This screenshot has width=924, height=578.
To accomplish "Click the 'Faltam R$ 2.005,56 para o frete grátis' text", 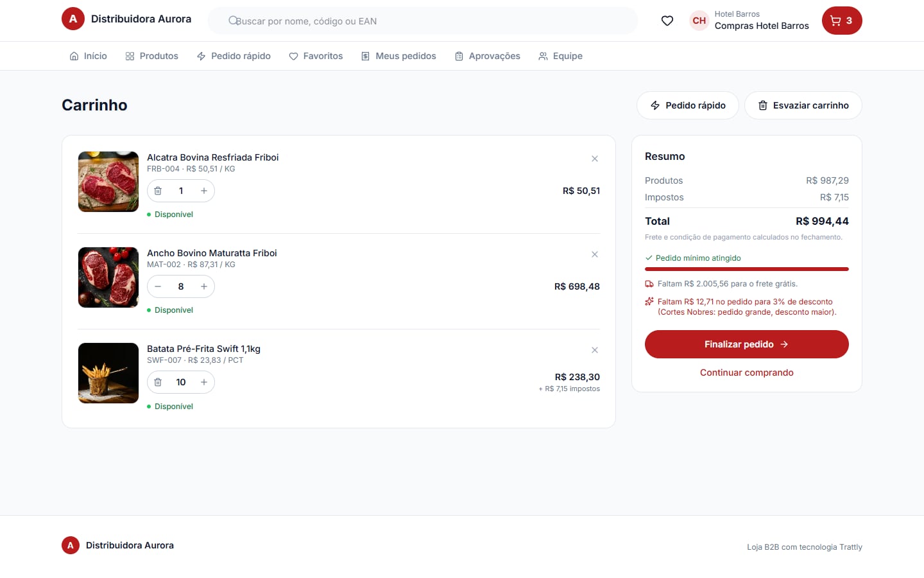I will point(728,284).
